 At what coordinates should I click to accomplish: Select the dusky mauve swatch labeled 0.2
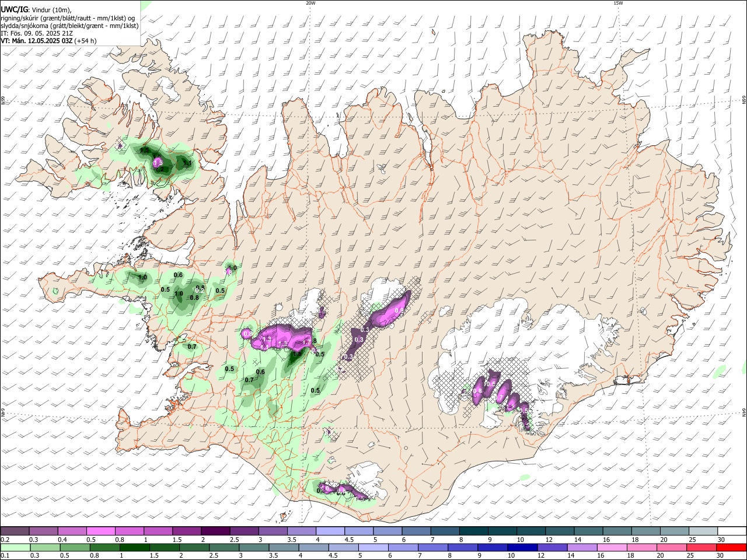(15, 531)
